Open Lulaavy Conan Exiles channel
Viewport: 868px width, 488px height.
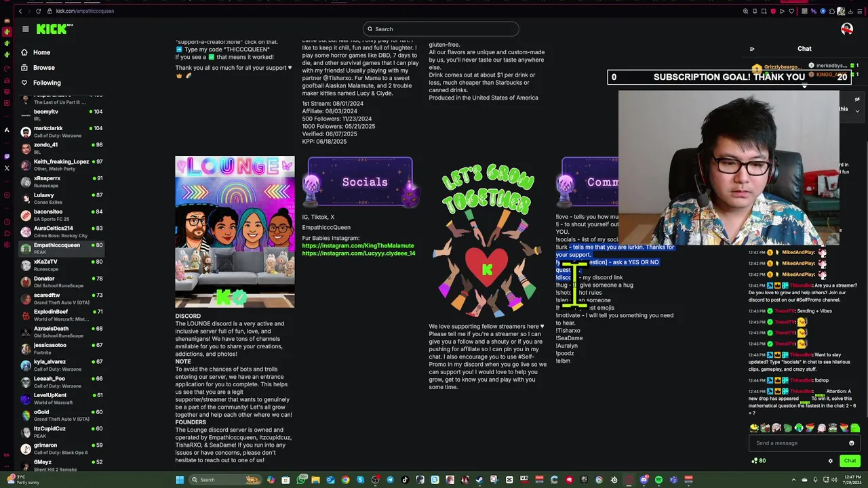[x=61, y=198]
